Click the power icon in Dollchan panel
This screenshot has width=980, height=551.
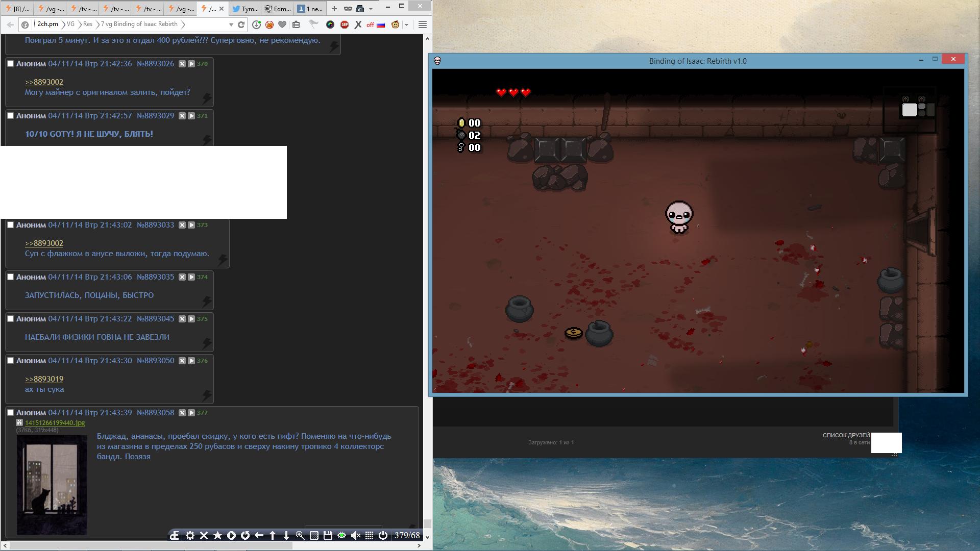click(383, 535)
